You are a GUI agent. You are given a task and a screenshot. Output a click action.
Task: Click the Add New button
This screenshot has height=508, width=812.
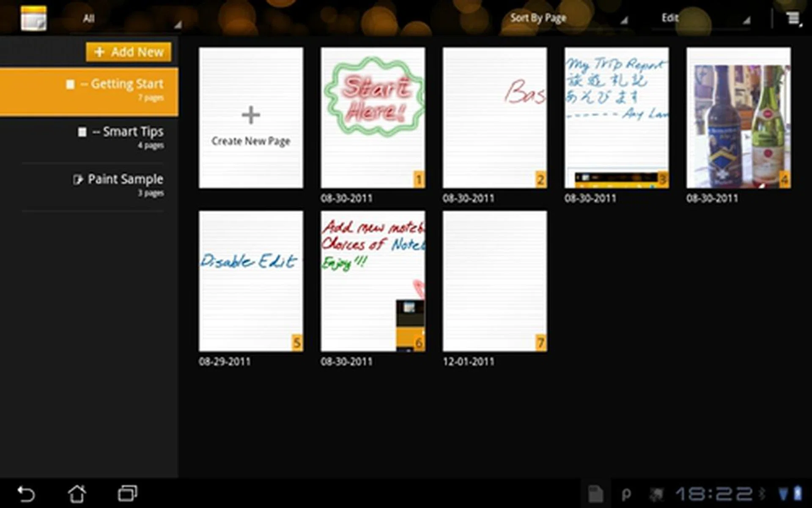[129, 52]
